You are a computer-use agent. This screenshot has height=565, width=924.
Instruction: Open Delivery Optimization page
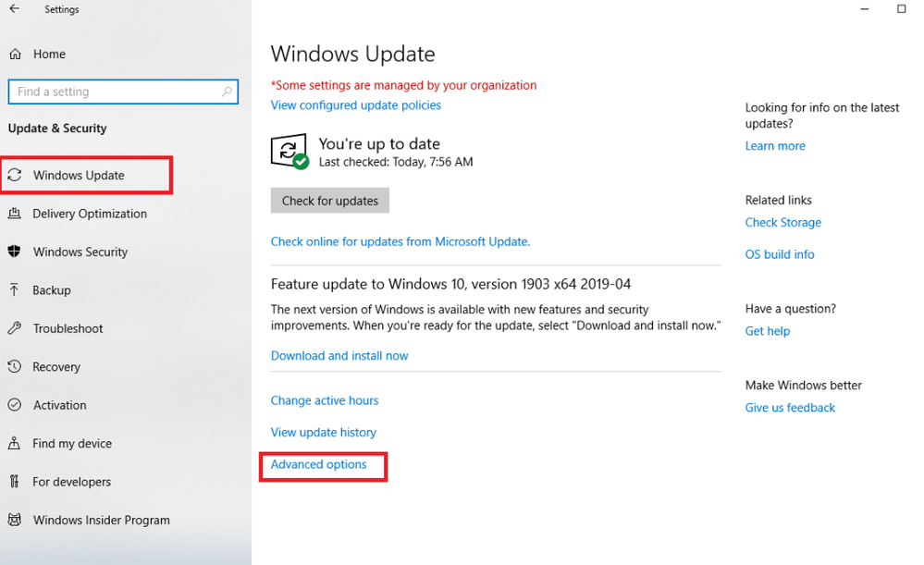tap(90, 214)
